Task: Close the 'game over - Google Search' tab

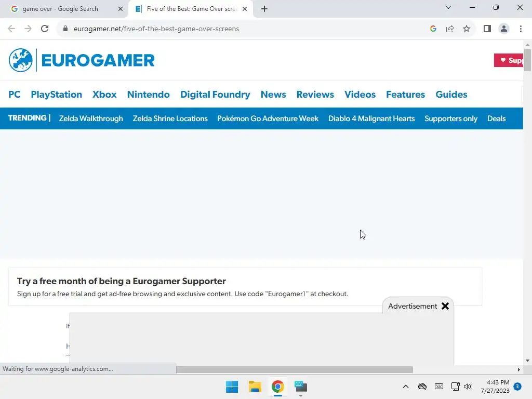Action: (x=121, y=9)
